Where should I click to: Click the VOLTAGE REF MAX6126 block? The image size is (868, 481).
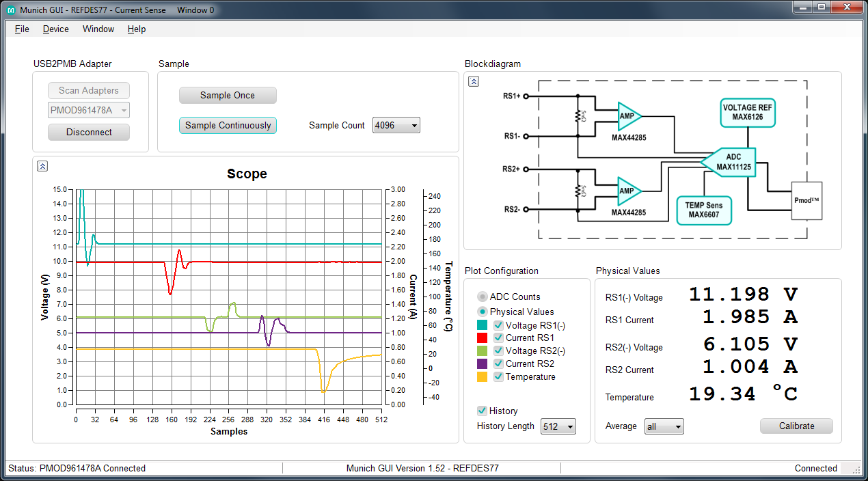coord(748,112)
